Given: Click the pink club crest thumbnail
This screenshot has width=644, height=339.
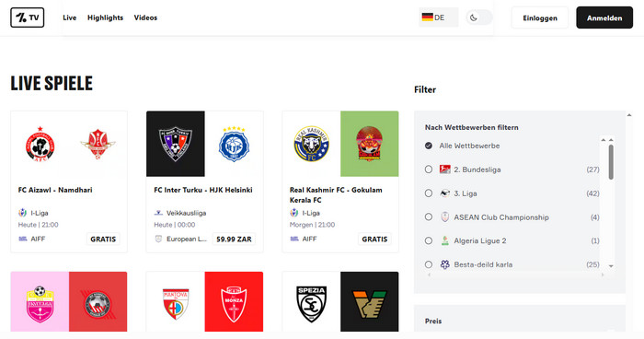Looking at the screenshot, I should point(40,304).
